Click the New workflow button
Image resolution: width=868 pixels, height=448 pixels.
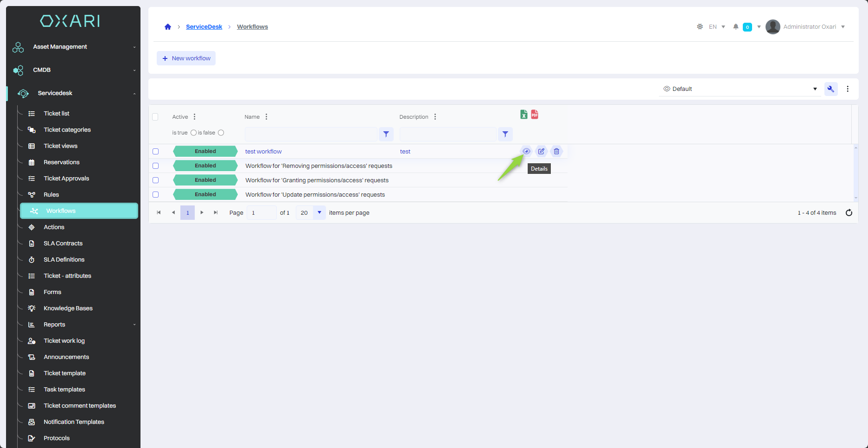(186, 58)
